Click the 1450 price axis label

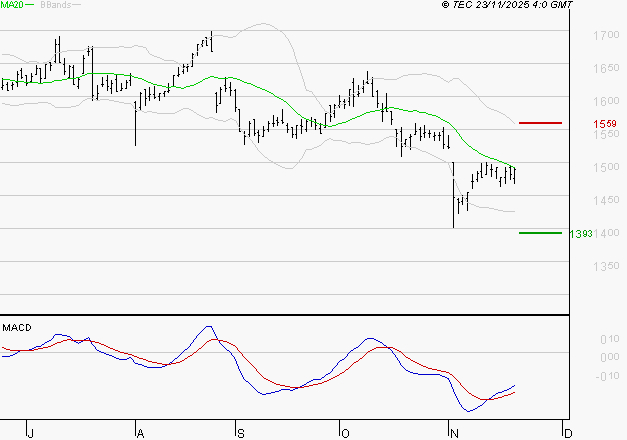click(606, 200)
